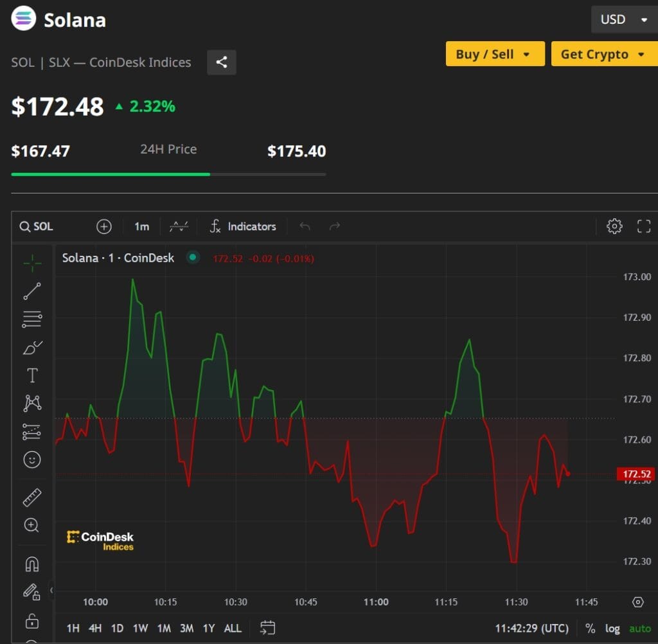Toggle the green symbol status indicator

click(x=193, y=257)
